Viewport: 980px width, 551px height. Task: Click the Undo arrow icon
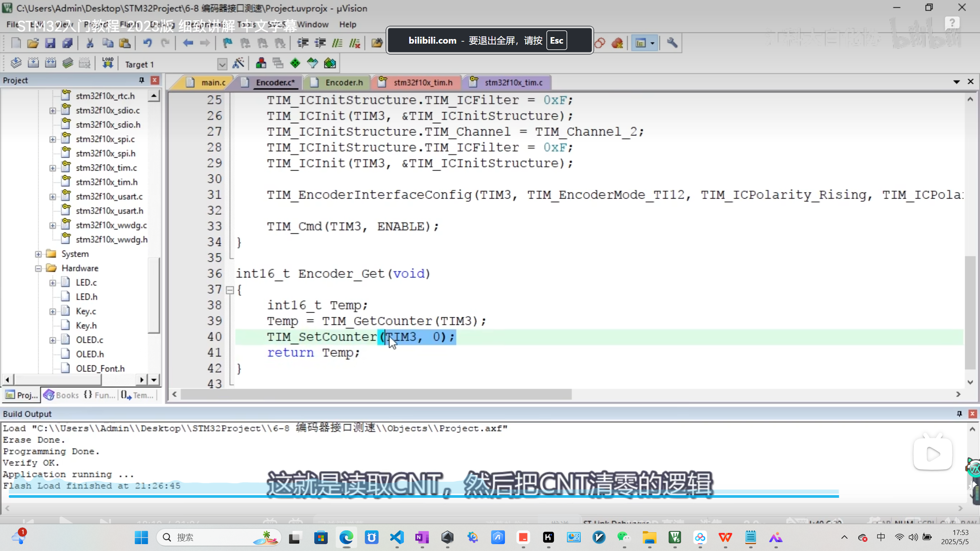tap(147, 43)
